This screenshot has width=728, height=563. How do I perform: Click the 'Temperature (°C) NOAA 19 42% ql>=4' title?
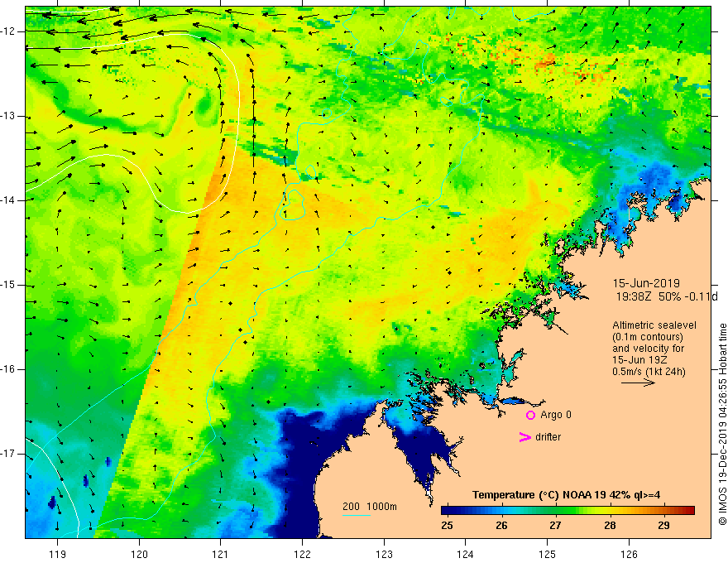click(566, 495)
